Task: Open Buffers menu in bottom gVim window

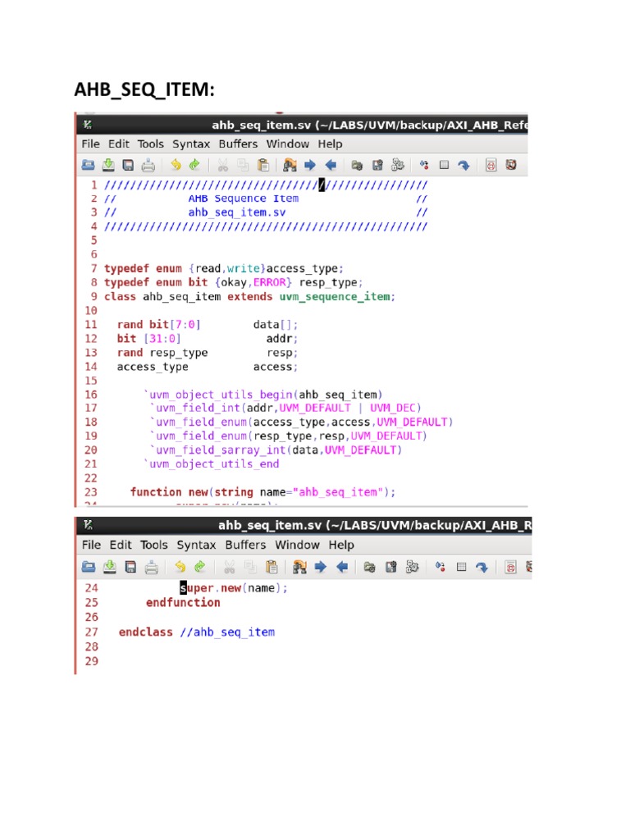Action: (245, 545)
